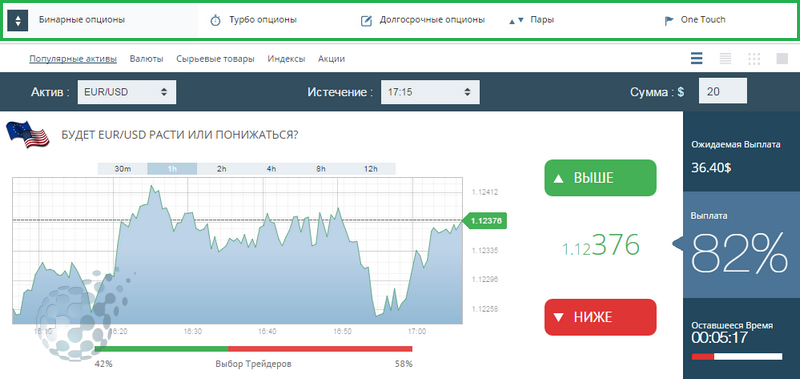Click the binary options up-down arrows icon

pyautogui.click(x=17, y=21)
